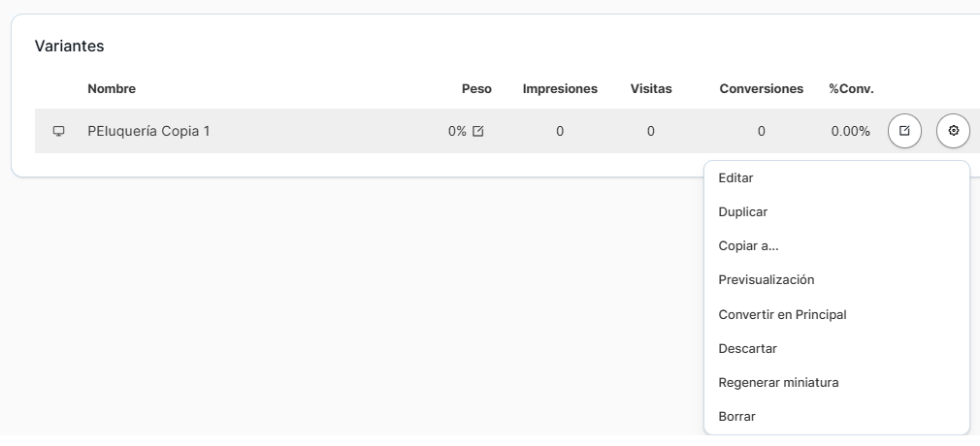Choose Descartar in the variant menu
Viewport: 980px width, 446px height.
click(747, 348)
